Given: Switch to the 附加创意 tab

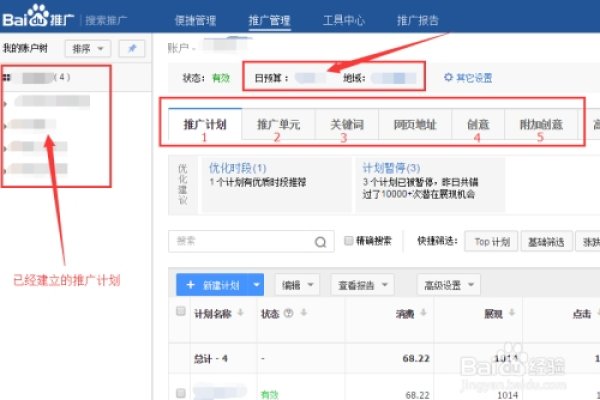Looking at the screenshot, I should tap(541, 124).
